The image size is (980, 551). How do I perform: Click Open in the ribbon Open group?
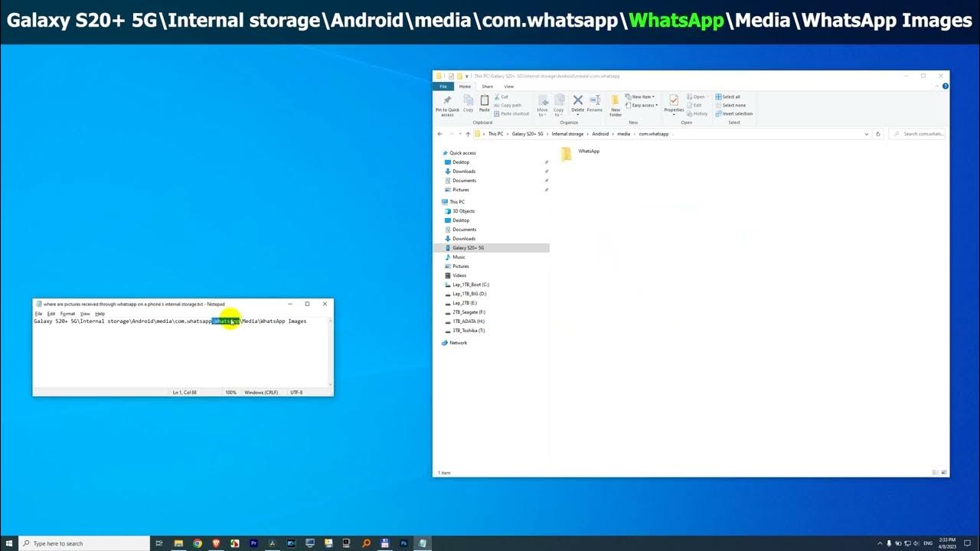pyautogui.click(x=696, y=97)
